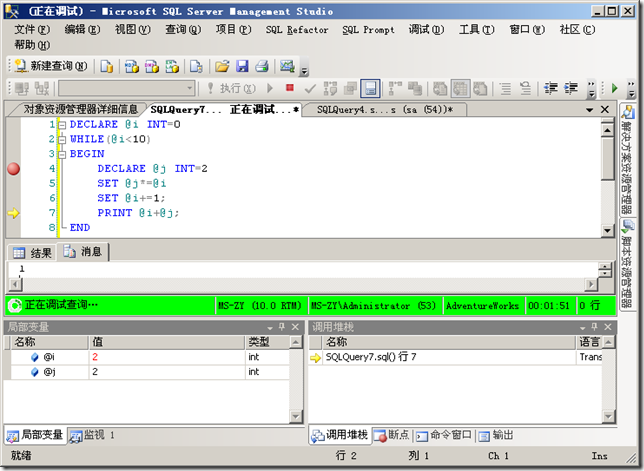Click the green Continue debug arrow
644x471 pixels.
pyautogui.click(x=614, y=88)
